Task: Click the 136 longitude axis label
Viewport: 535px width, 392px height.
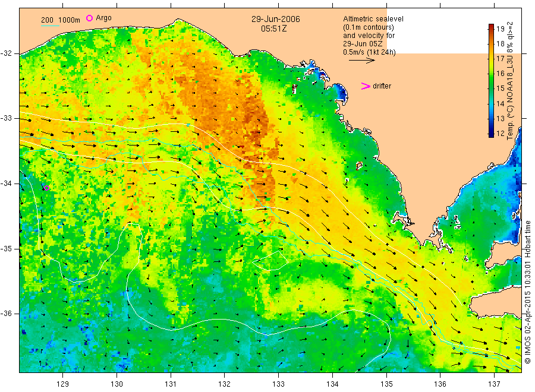Action: coord(440,384)
